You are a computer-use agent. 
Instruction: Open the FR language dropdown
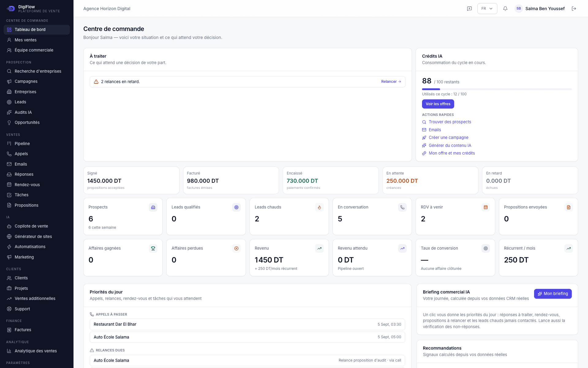487,9
